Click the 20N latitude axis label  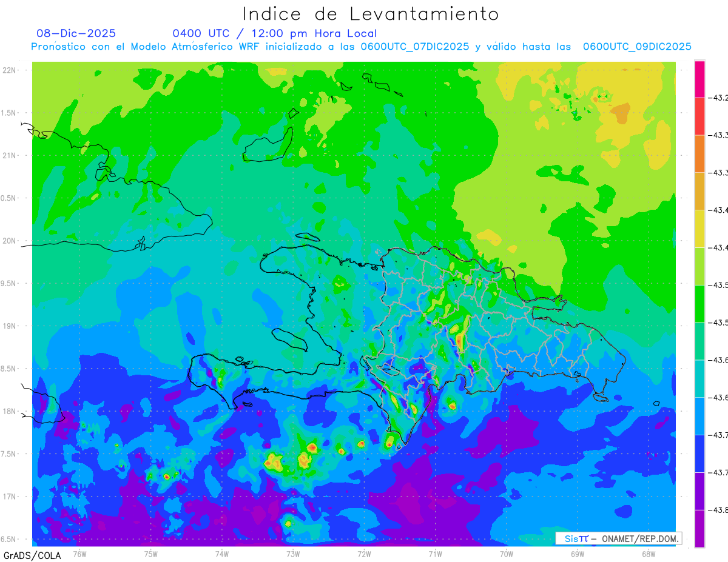point(9,241)
